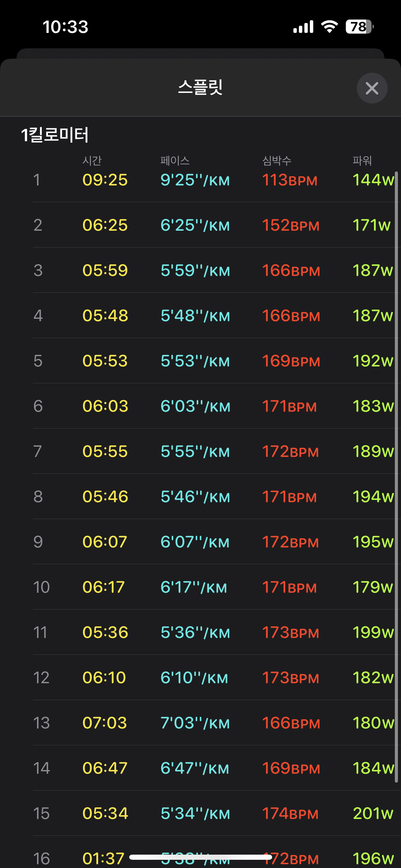Screen dimensions: 401x868
Task: Select split 1 time 09:25
Action: (105, 180)
